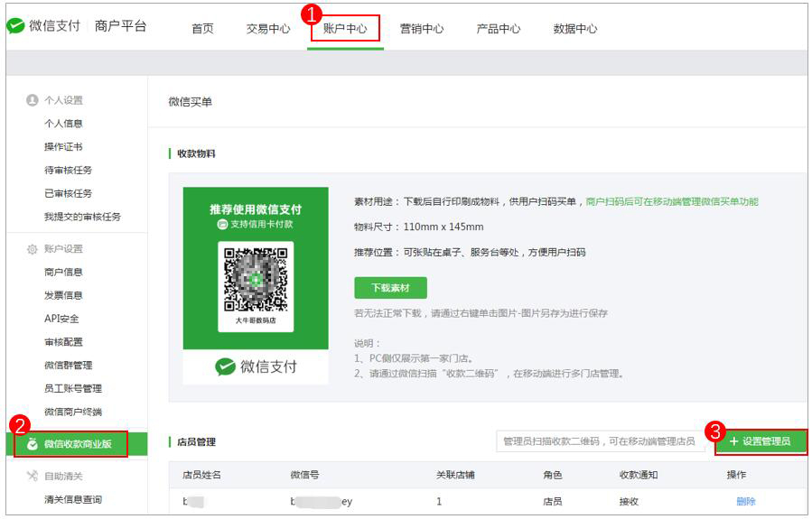Click the 管理员扫描收款二维码 input field
The height and width of the screenshot is (519, 812).
(x=600, y=441)
